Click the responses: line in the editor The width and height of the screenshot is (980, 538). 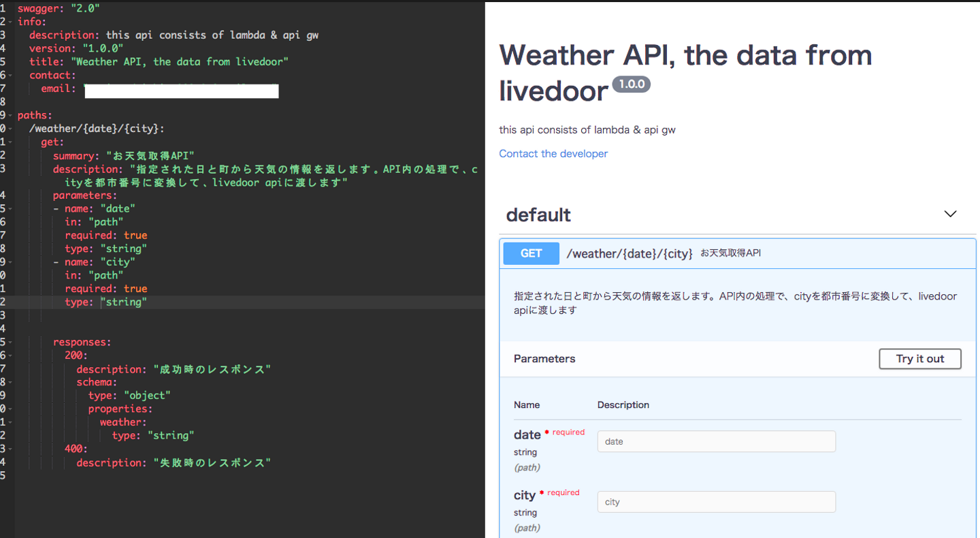click(x=82, y=342)
